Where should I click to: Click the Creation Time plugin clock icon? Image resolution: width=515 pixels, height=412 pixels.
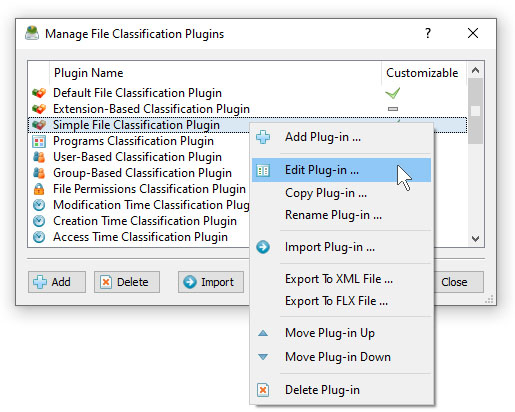tap(39, 221)
